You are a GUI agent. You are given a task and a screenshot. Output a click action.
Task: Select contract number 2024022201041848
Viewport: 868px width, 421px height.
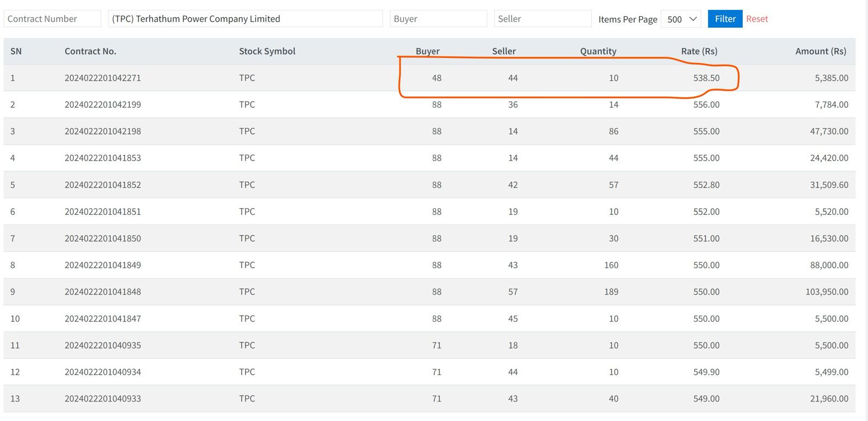[x=103, y=291]
